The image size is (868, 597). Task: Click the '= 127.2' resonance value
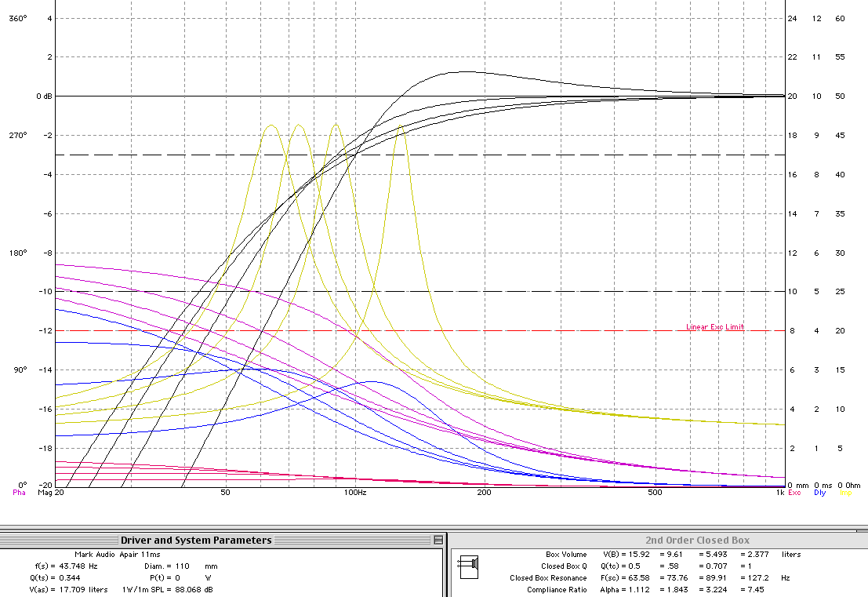tap(754, 577)
